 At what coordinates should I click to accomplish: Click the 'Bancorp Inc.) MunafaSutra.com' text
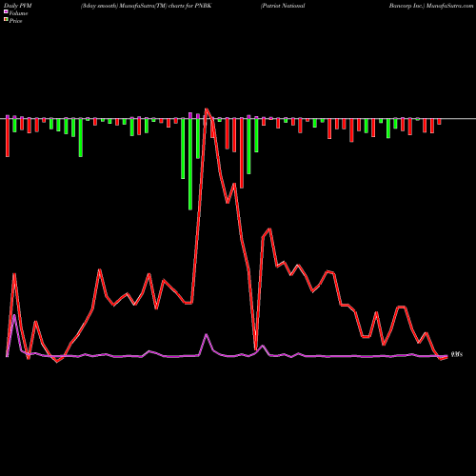click(x=431, y=6)
